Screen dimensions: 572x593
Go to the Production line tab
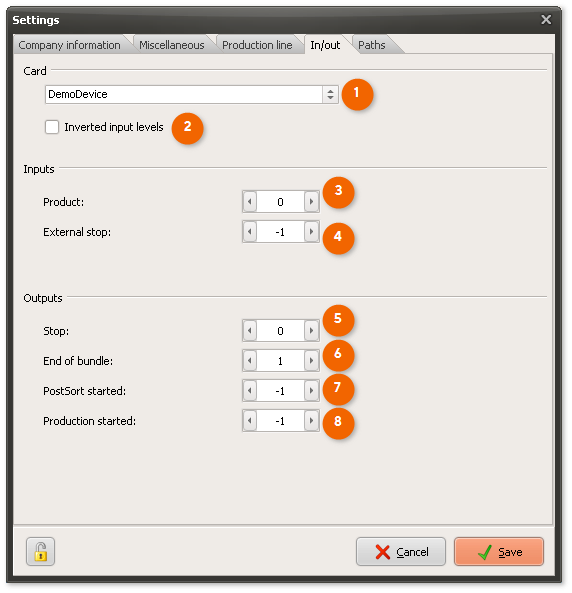257,45
